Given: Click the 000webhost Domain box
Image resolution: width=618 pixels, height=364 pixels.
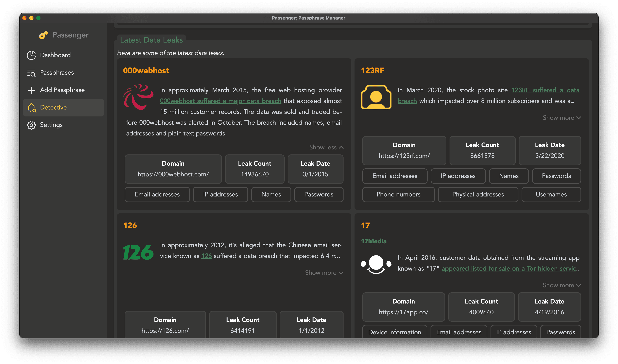Looking at the screenshot, I should 173,169.
